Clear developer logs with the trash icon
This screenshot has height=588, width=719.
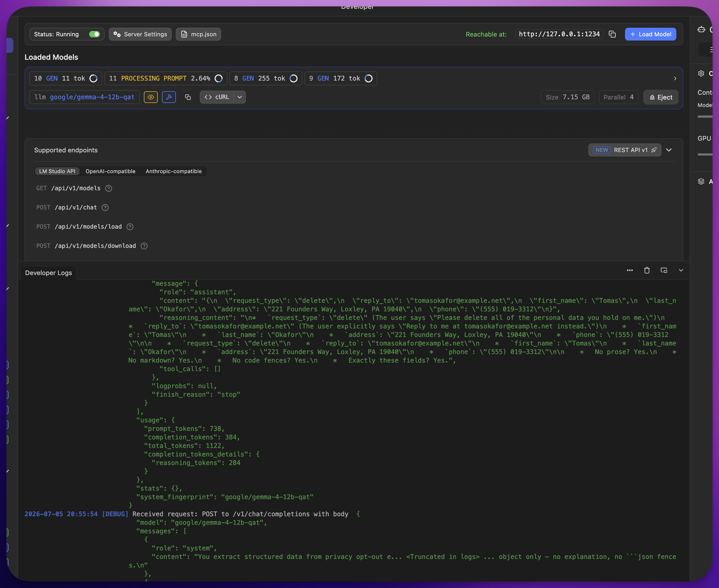[x=647, y=270]
